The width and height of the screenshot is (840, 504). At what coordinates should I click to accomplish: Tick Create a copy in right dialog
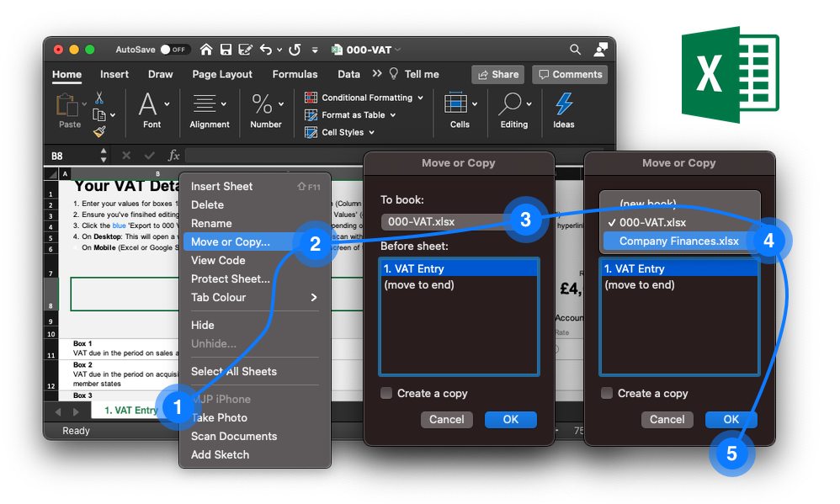tap(606, 393)
